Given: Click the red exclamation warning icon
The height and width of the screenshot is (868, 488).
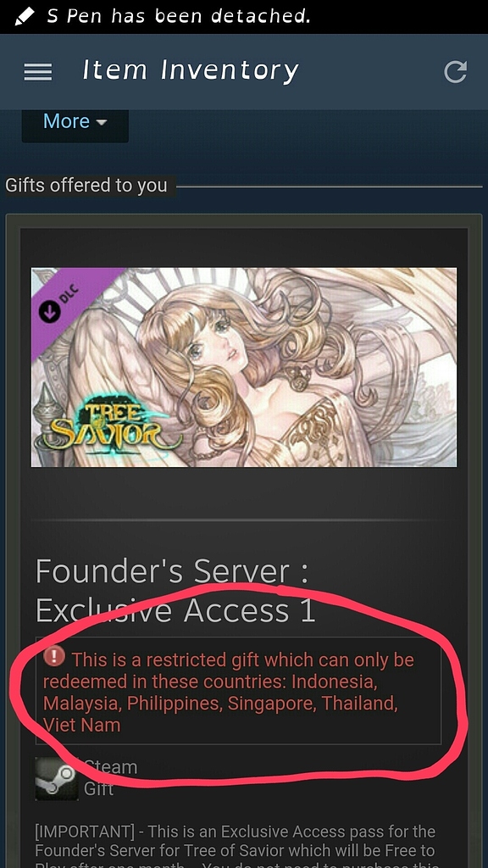Looking at the screenshot, I should (x=54, y=657).
